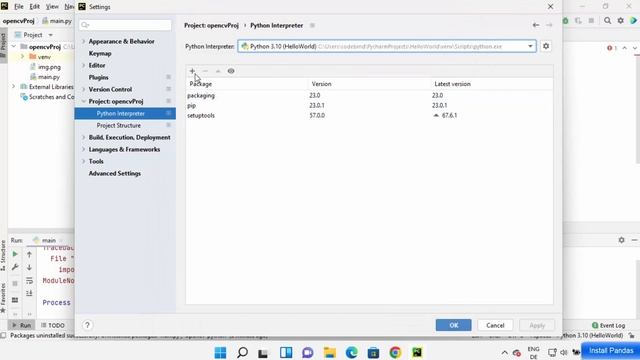
Task: Open the Event Log tab
Action: point(609,325)
